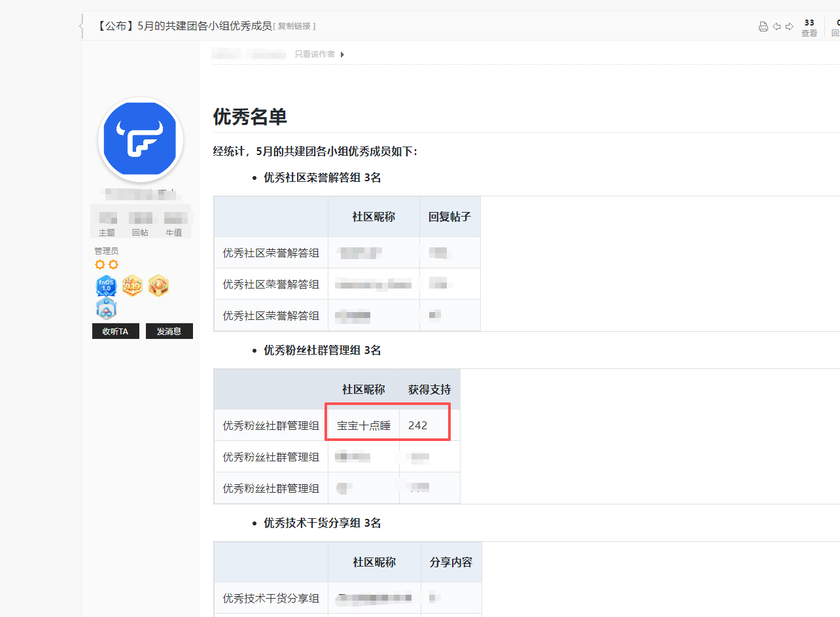Click the 管理员 role label
Screen dimensions: 840x617
coord(107,251)
